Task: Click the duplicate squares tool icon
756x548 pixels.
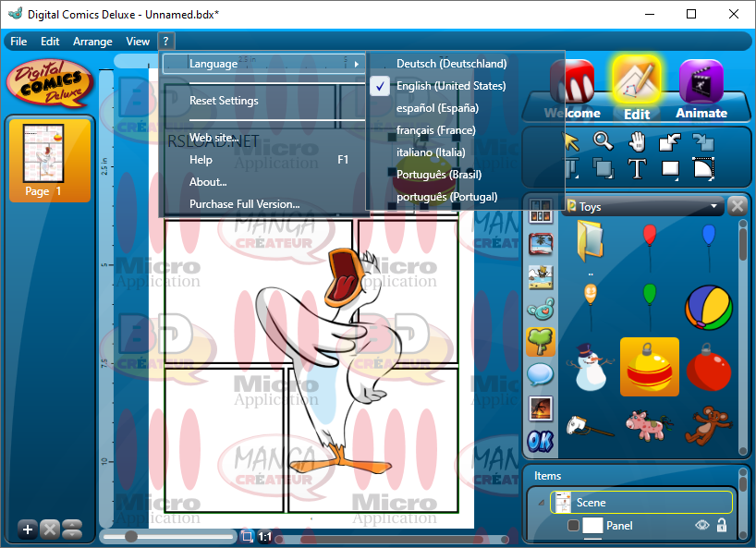Action: click(x=604, y=169)
